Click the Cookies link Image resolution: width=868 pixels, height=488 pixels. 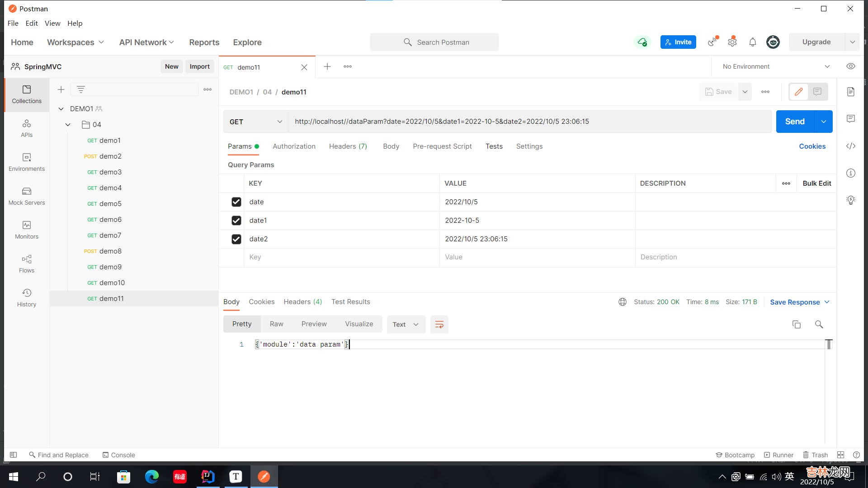812,146
